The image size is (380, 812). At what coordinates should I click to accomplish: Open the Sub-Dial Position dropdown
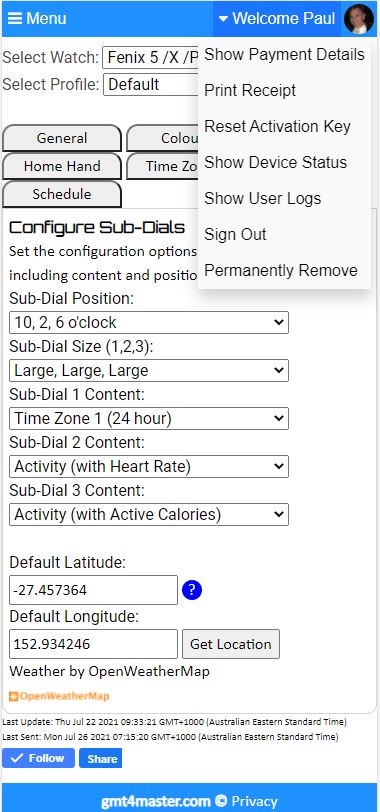(x=149, y=323)
